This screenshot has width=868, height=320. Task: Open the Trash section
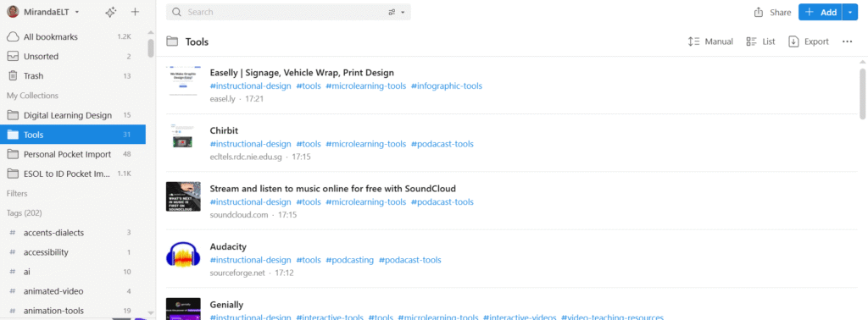(73, 75)
